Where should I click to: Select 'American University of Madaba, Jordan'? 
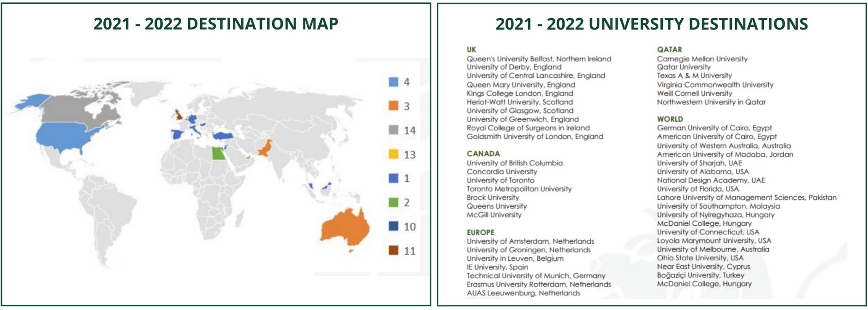tap(725, 155)
